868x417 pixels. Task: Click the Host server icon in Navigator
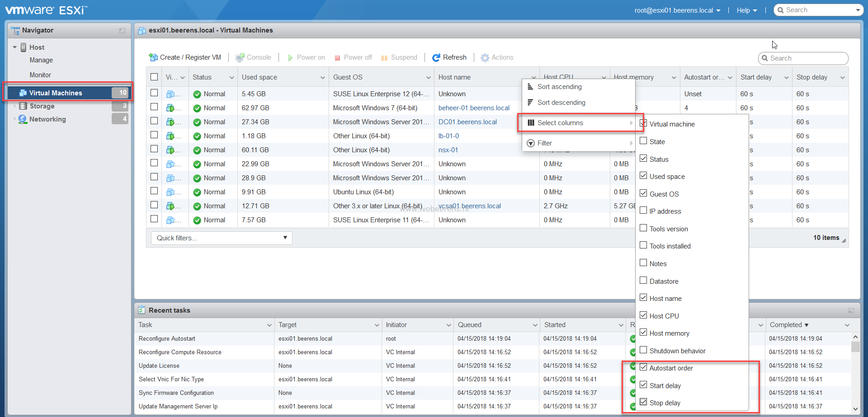(24, 47)
